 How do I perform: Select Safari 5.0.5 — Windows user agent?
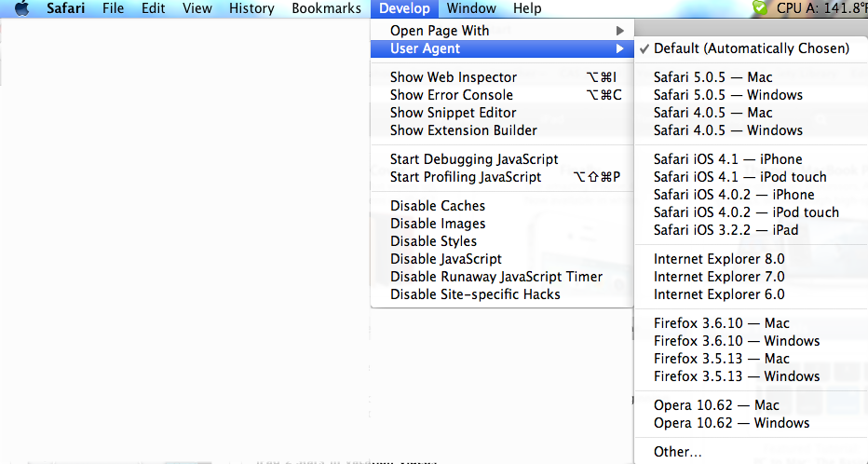click(x=752, y=95)
